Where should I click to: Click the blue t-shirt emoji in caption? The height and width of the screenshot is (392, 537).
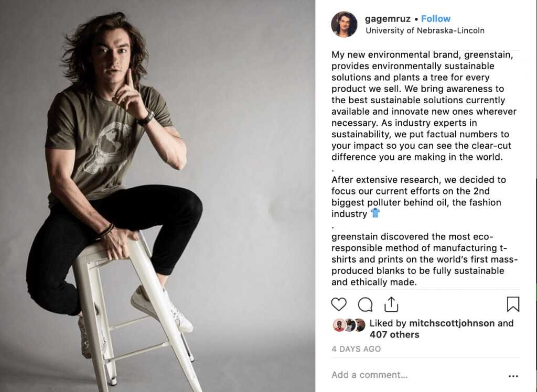pyautogui.click(x=375, y=213)
